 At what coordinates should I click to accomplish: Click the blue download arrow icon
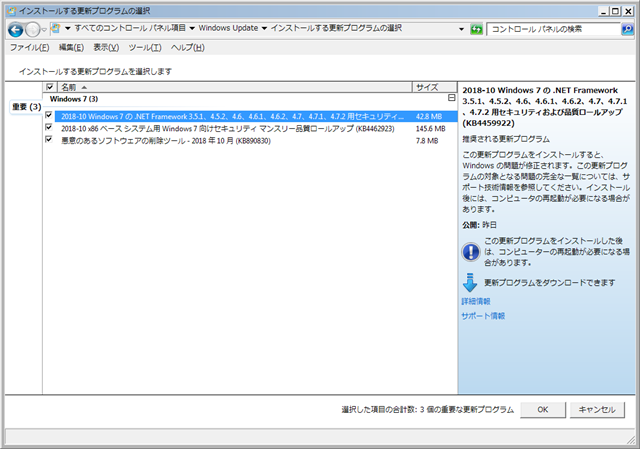point(470,282)
